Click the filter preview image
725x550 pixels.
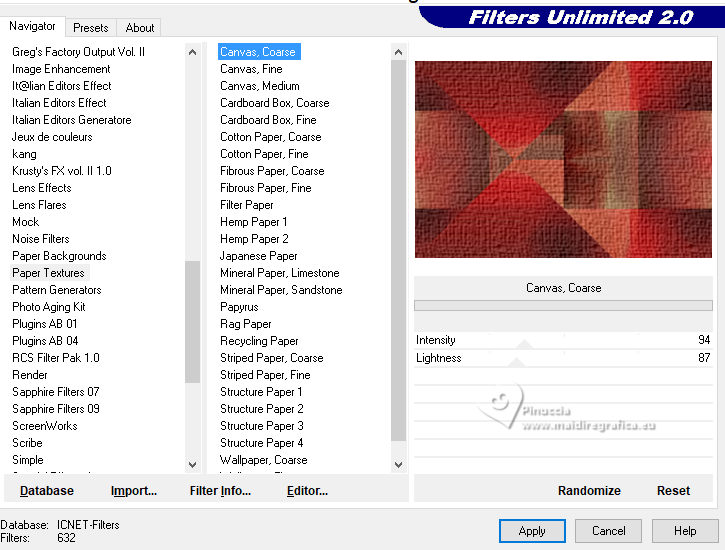click(x=563, y=159)
